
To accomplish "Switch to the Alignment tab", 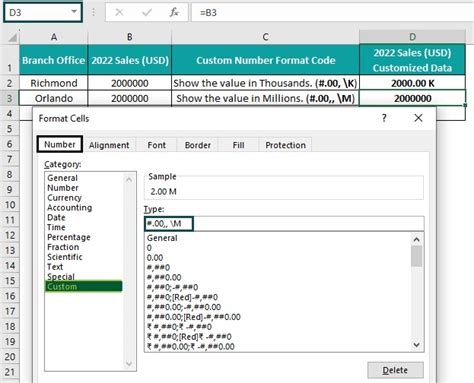I will [109, 145].
